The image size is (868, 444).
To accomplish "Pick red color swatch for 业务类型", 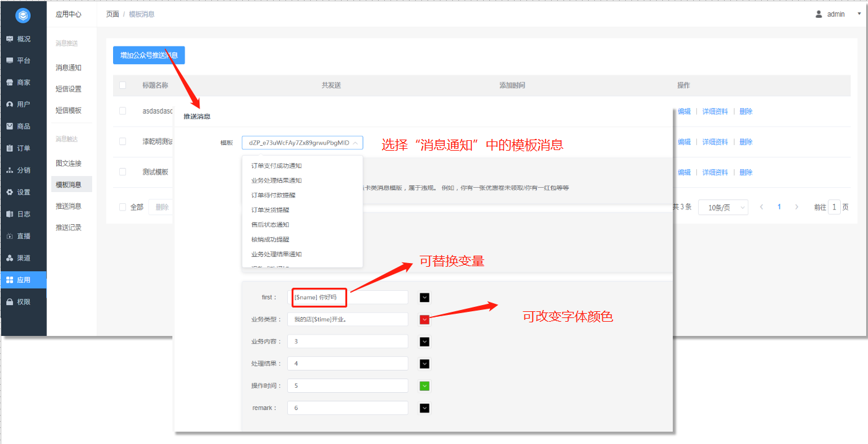I will [424, 319].
